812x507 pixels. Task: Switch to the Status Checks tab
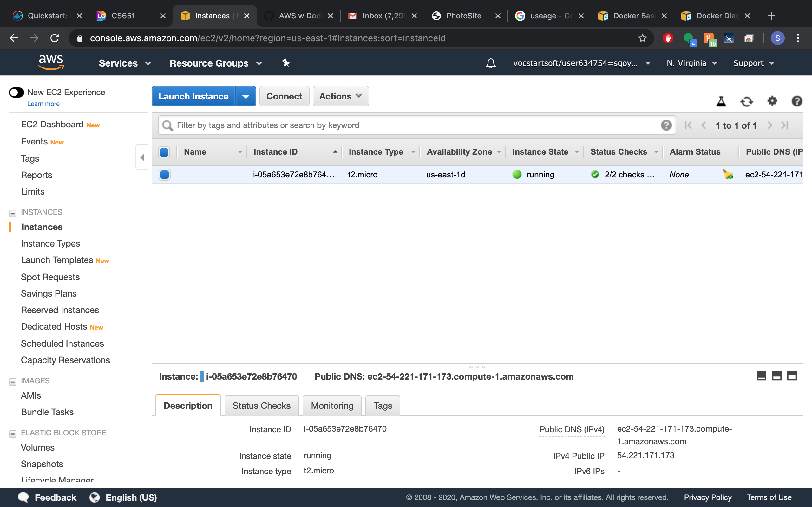pos(261,405)
